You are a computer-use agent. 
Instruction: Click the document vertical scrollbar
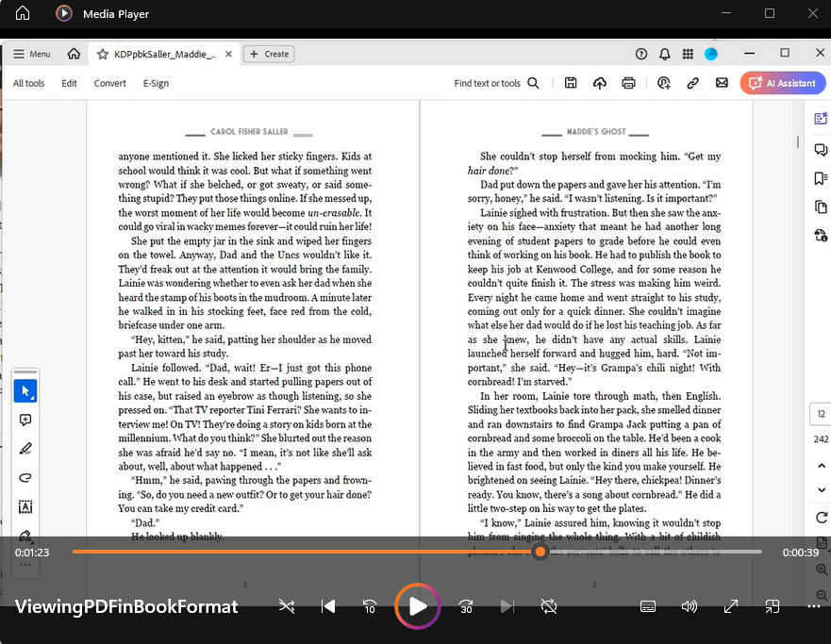click(798, 141)
